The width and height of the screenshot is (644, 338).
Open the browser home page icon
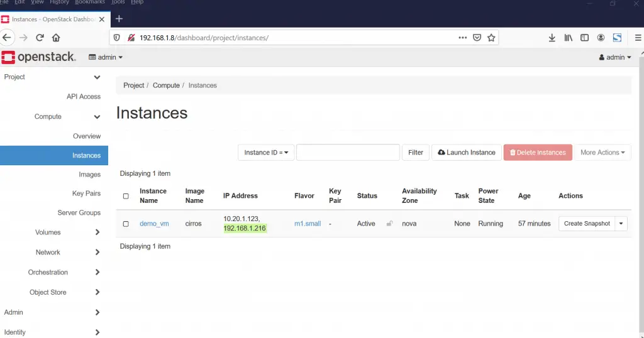point(56,38)
